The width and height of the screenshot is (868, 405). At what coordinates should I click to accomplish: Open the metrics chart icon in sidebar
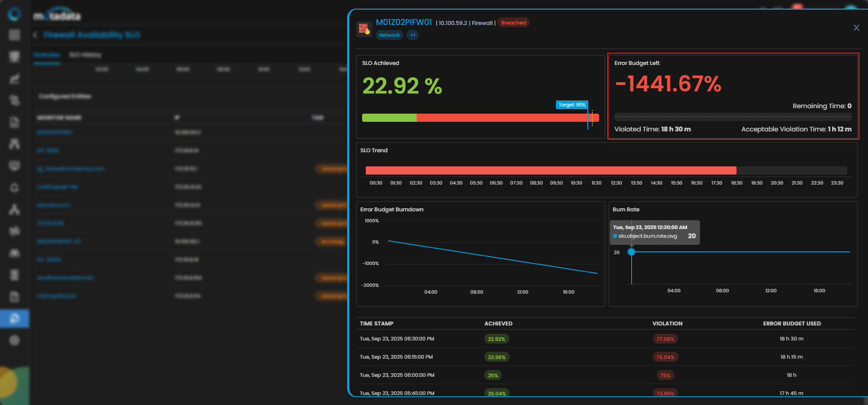[15, 79]
